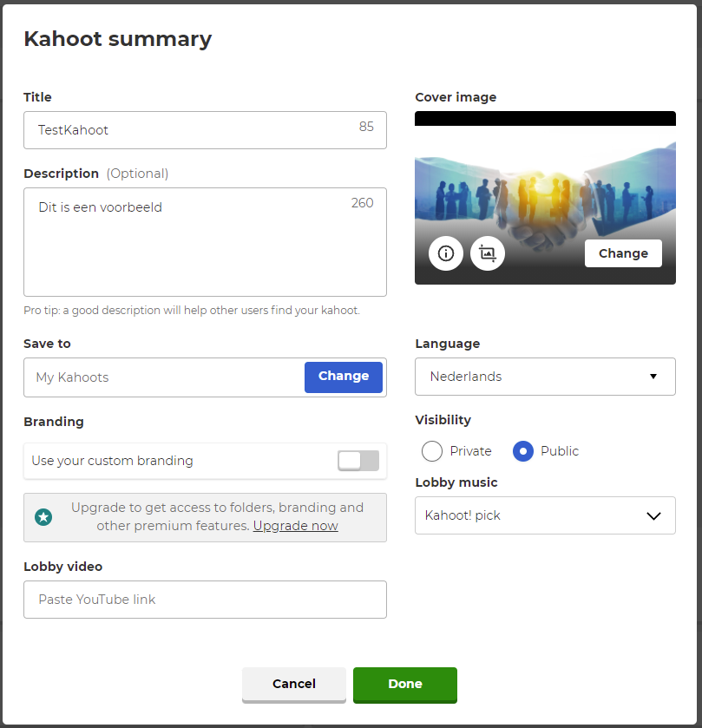Click into the Description text area
Image resolution: width=702 pixels, height=728 pixels.
(205, 242)
